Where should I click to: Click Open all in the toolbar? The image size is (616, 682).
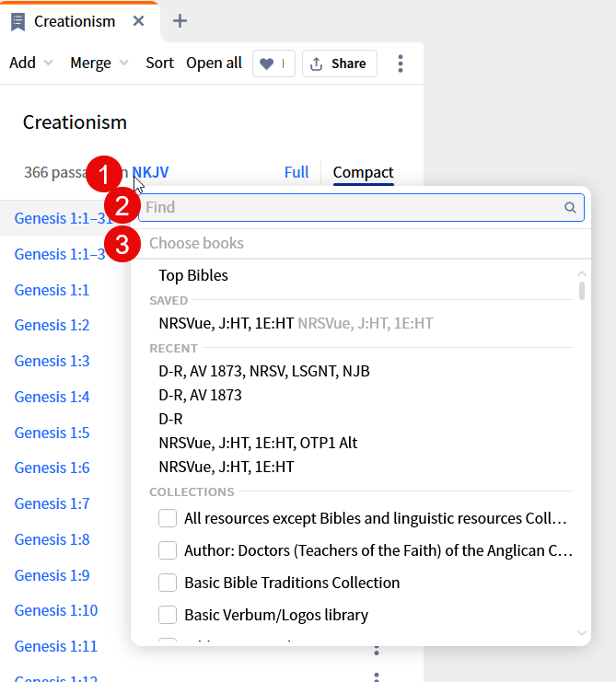pyautogui.click(x=214, y=64)
